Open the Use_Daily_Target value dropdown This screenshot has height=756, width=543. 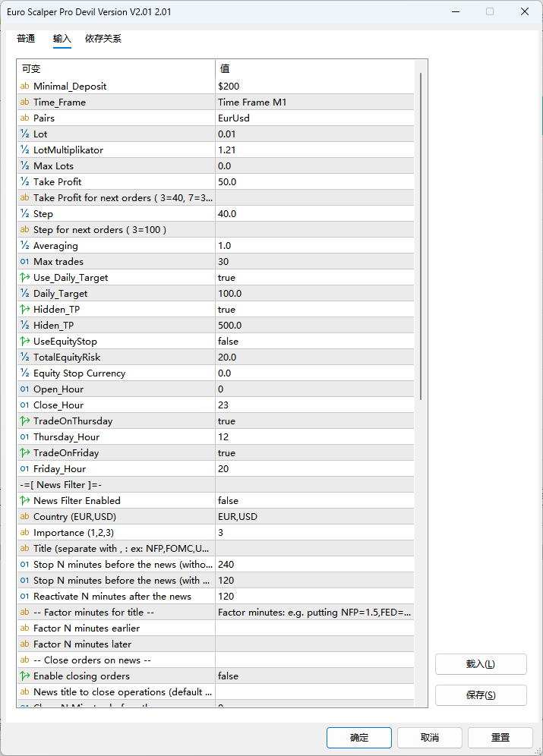[314, 278]
